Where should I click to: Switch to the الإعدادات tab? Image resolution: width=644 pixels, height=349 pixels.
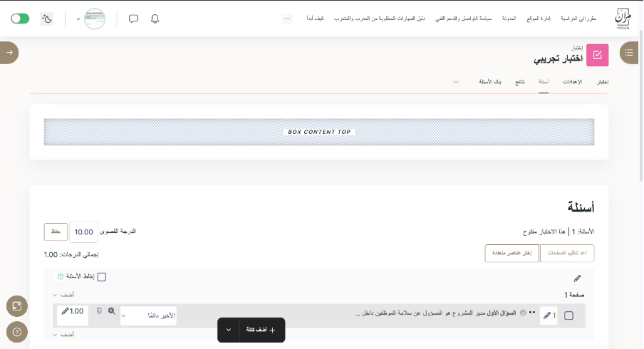click(572, 82)
